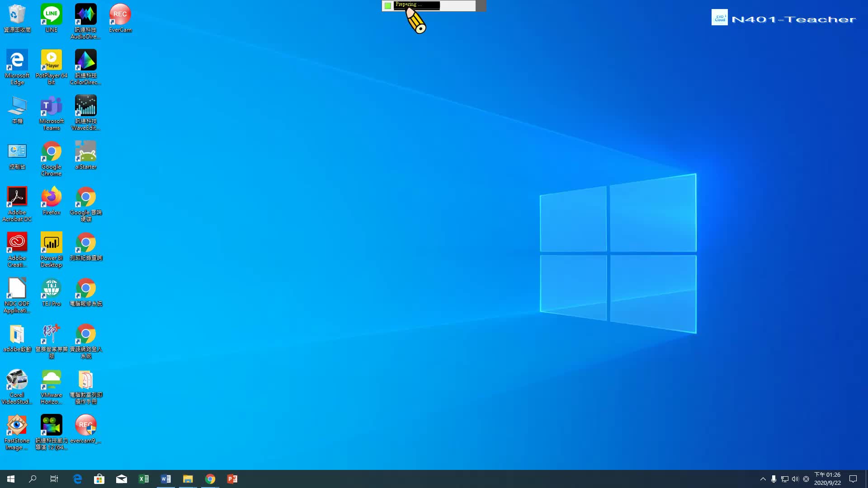Open the aiStarter shortcut
The image size is (868, 488).
85,155
